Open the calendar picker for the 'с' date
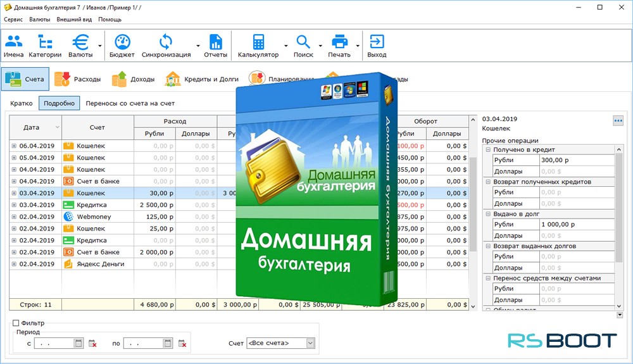 coord(78,343)
